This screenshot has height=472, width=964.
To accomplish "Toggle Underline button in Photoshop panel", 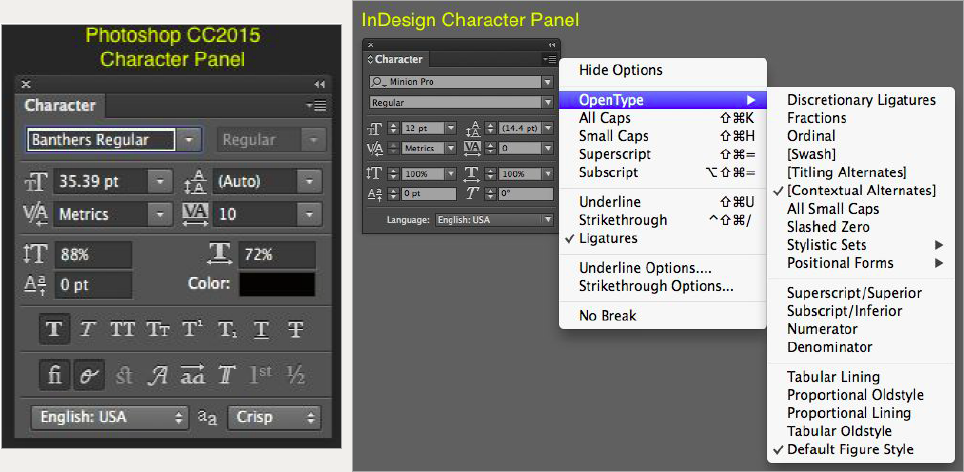I will [262, 329].
